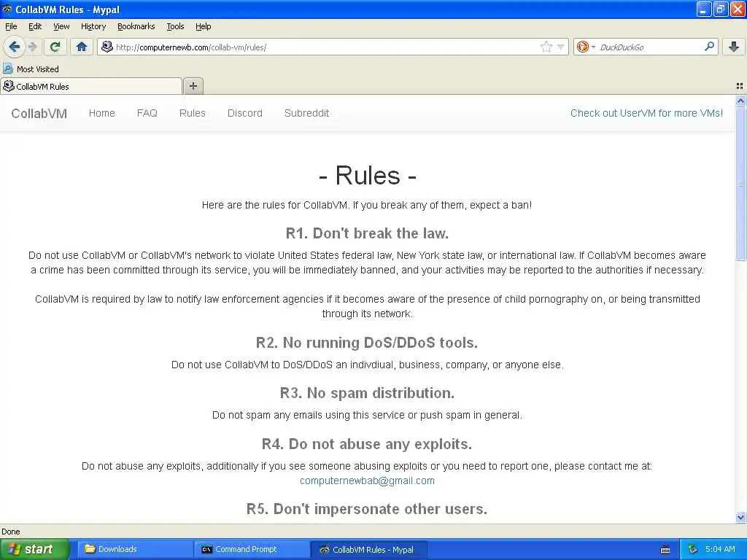Viewport: 747px width, 560px height.
Task: Click the CollabVM Rules tab favicon
Action: pyautogui.click(x=9, y=86)
